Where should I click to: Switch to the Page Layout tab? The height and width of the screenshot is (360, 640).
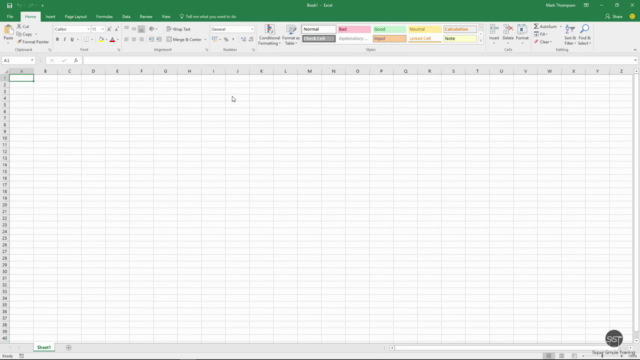point(76,17)
